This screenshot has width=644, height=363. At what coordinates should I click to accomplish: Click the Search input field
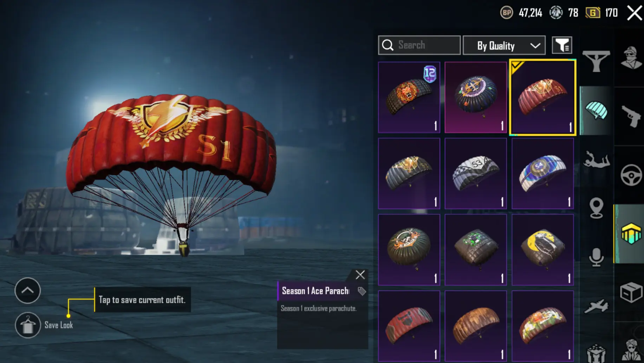pos(419,45)
